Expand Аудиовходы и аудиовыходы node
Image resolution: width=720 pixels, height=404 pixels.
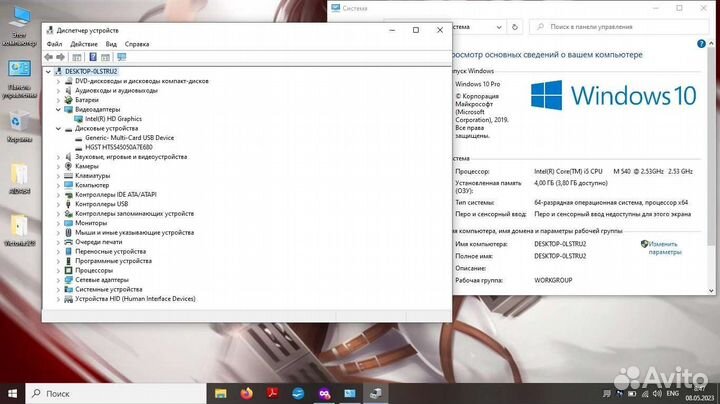click(x=58, y=91)
